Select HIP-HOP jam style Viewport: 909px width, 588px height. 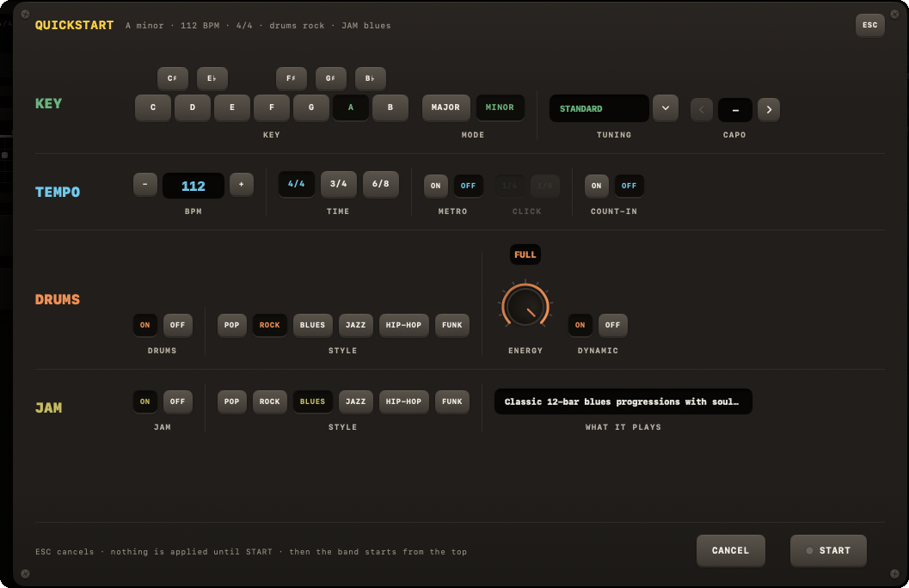tap(403, 401)
